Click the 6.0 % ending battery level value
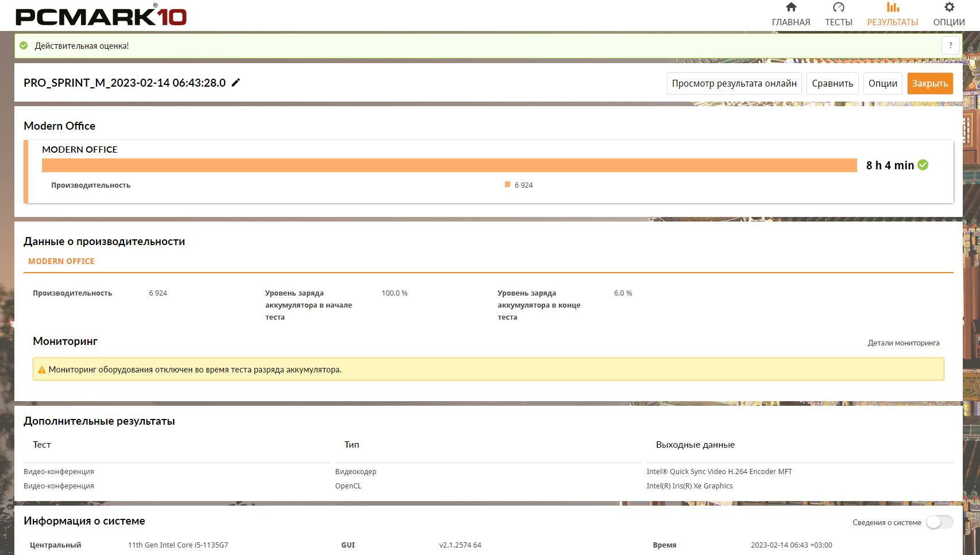Image resolution: width=980 pixels, height=555 pixels. point(623,293)
